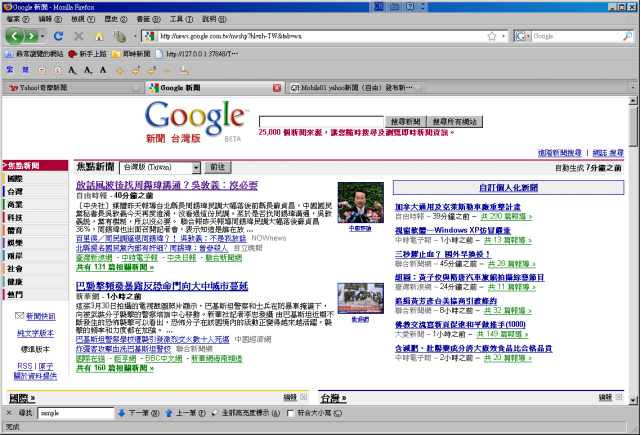This screenshot has width=641, height=435.
Task: Click the magnifier icon in the Google search box
Action: tap(627, 36)
